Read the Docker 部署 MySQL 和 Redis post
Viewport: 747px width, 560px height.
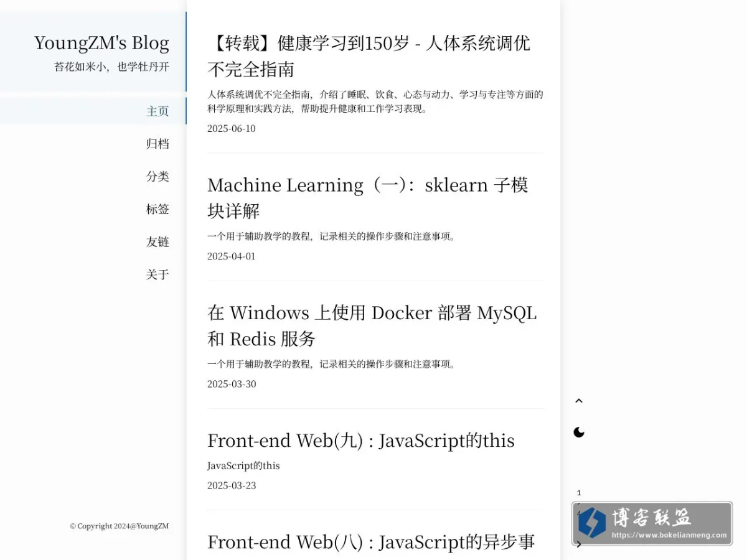tap(372, 325)
